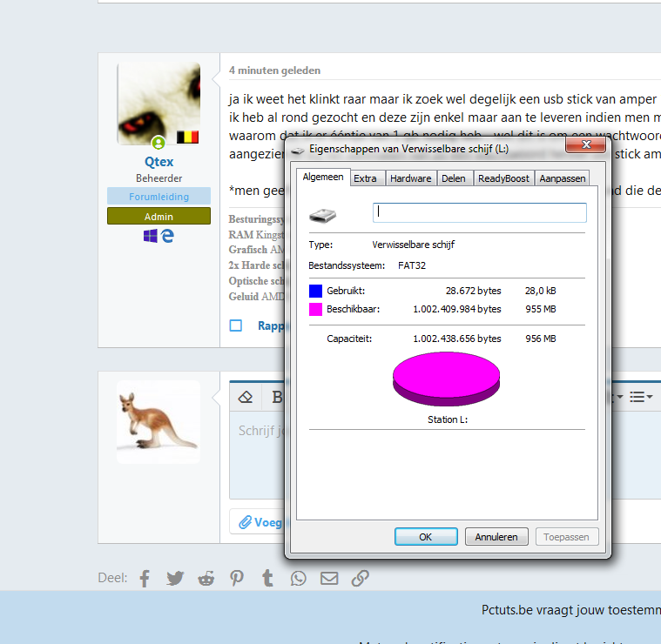Viewport: 661px width, 644px height.
Task: Click the Annuleren button
Action: click(x=496, y=537)
